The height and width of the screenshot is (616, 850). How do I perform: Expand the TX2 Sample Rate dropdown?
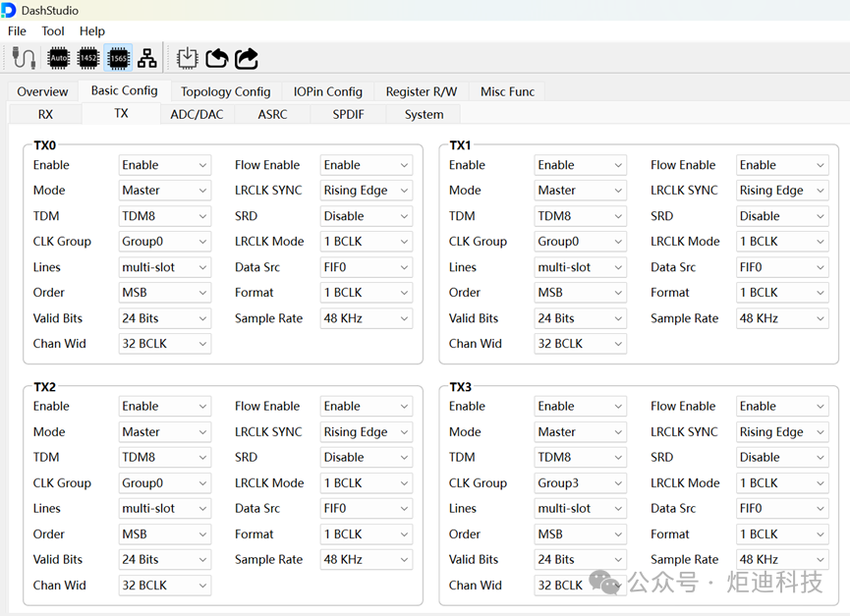[366, 560]
